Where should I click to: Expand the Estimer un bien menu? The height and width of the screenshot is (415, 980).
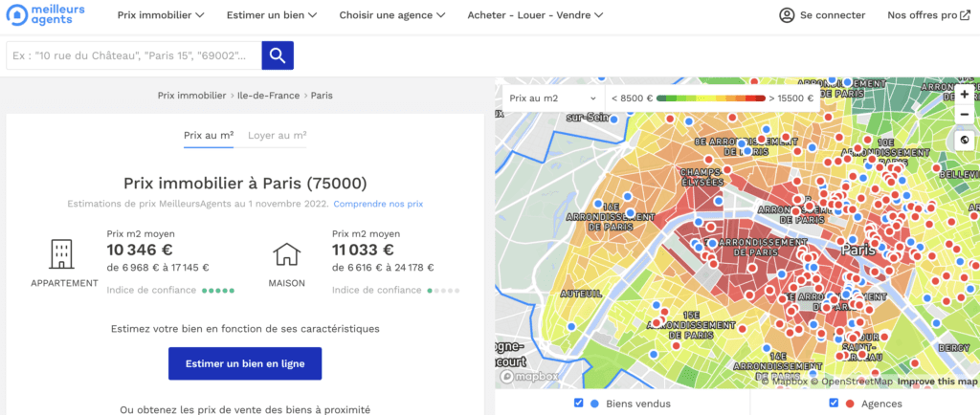272,15
